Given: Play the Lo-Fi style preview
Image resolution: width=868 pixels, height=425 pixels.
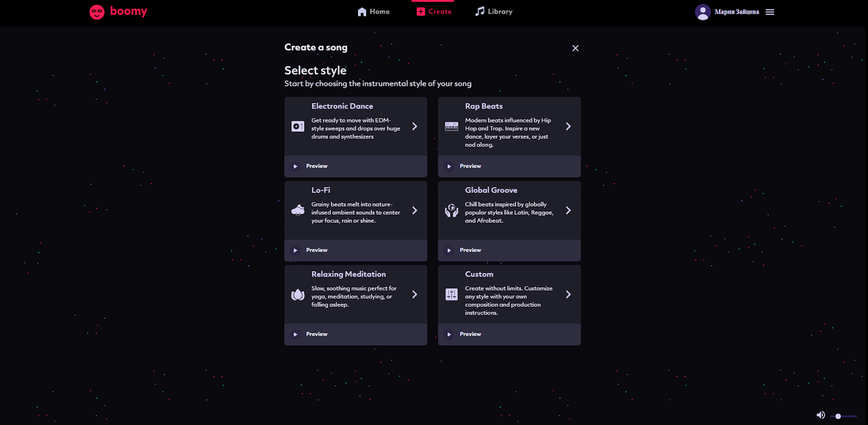Looking at the screenshot, I should pos(296,250).
